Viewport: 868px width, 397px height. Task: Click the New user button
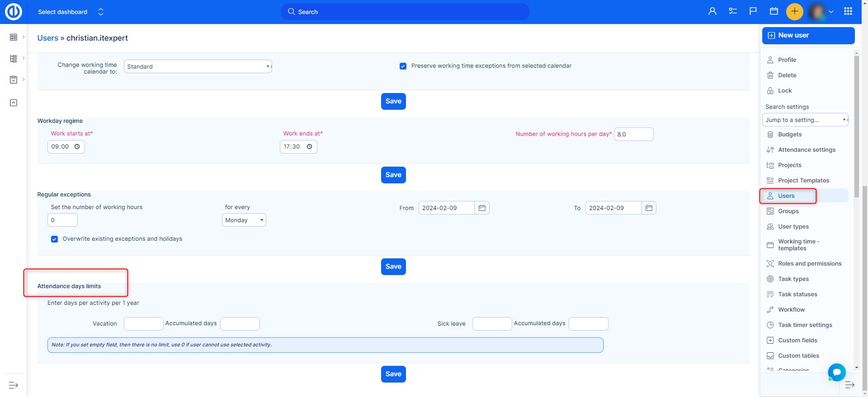[x=808, y=35]
